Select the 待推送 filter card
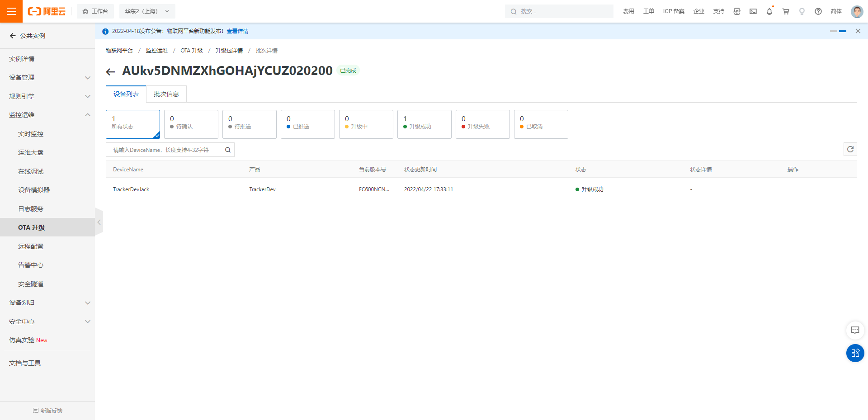The height and width of the screenshot is (420, 868). point(250,124)
